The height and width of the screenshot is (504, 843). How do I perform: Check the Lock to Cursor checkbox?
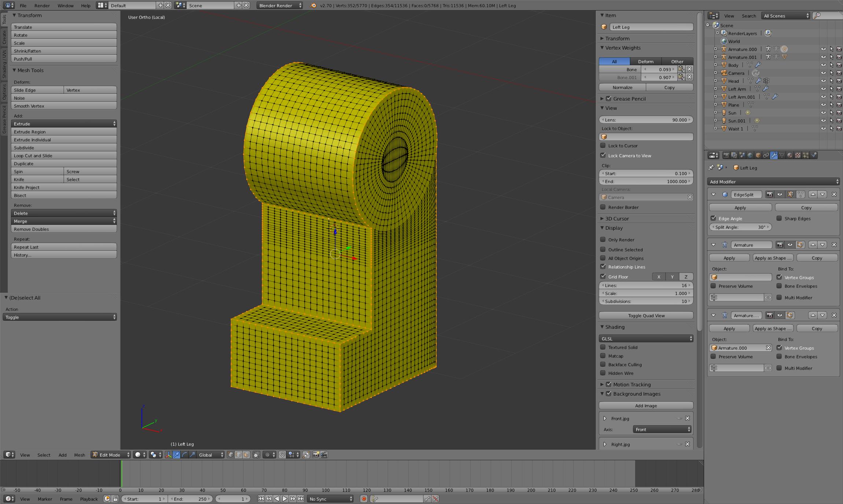pyautogui.click(x=603, y=145)
